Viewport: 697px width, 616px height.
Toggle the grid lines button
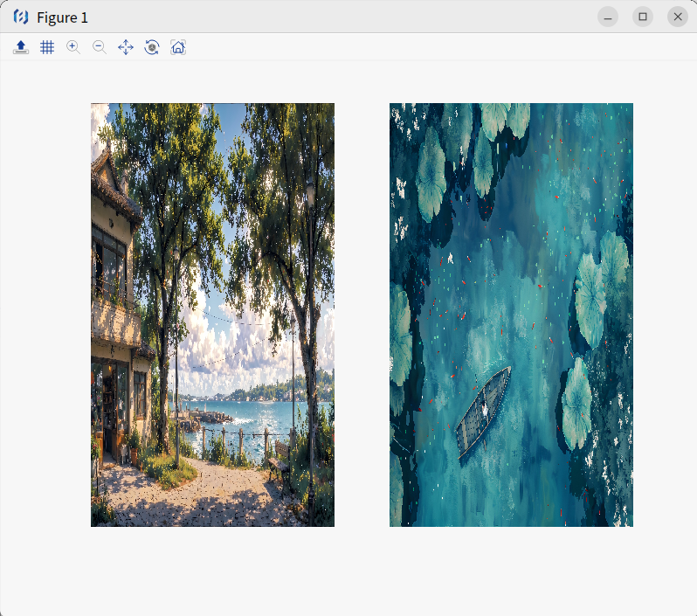[47, 47]
